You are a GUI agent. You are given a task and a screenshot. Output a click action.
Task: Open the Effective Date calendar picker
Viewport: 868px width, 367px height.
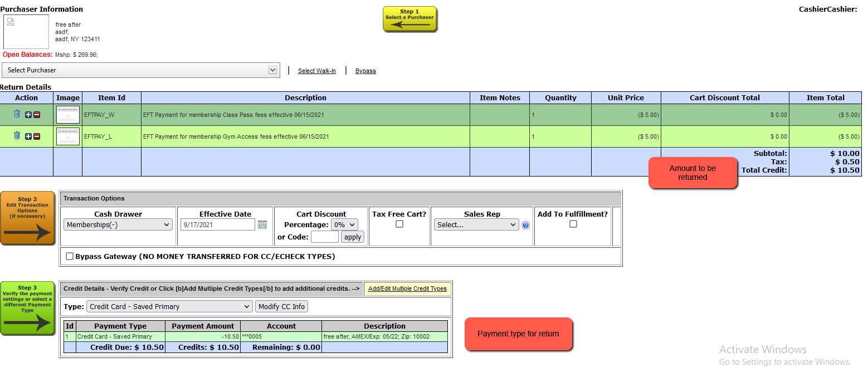(262, 225)
